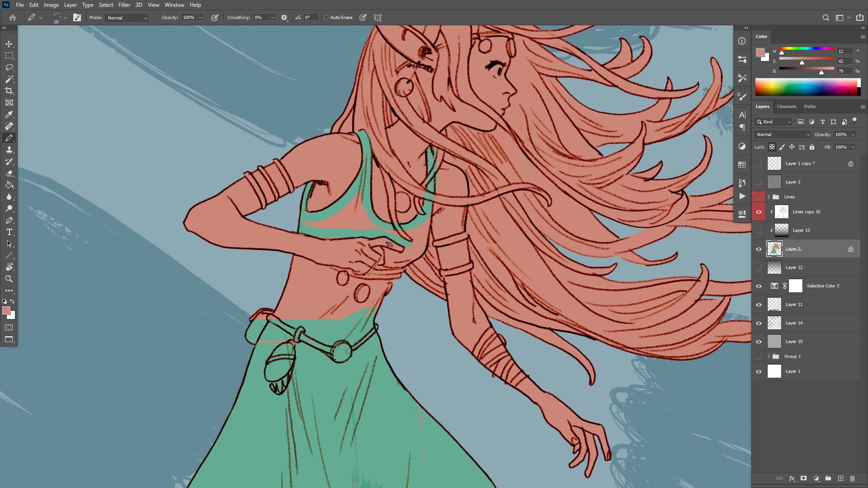Viewport: 868px width, 488px height.
Task: Open the Filter menu
Action: 124,5
